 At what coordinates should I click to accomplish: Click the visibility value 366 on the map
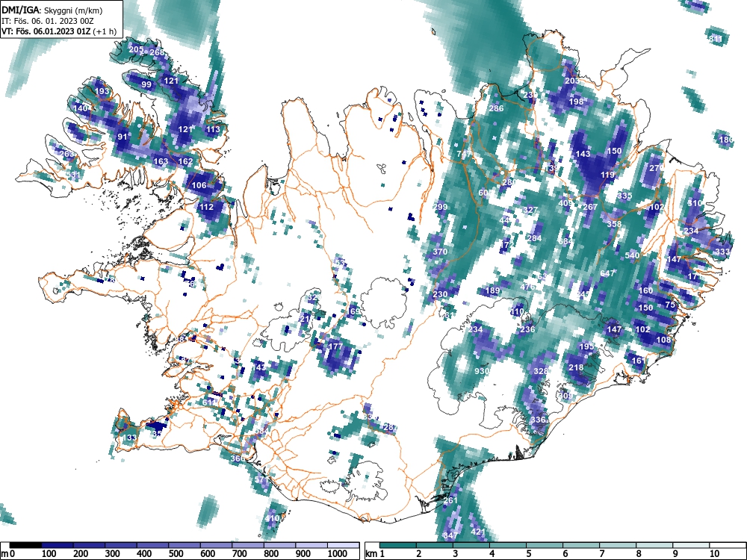click(x=238, y=458)
